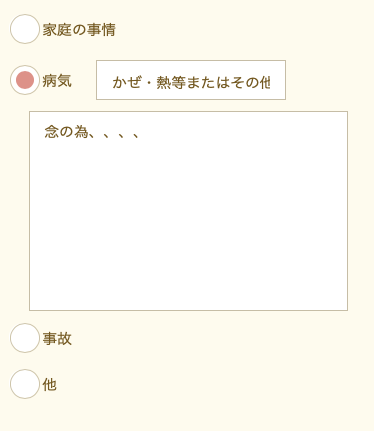The image size is (374, 431).
Task: Select the 事故 radio button
Action: pos(25,338)
